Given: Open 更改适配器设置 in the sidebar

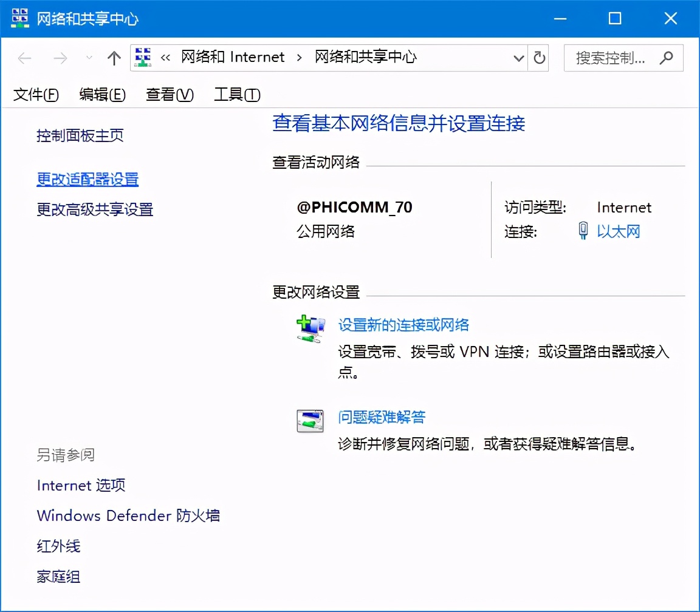Looking at the screenshot, I should pos(87,180).
